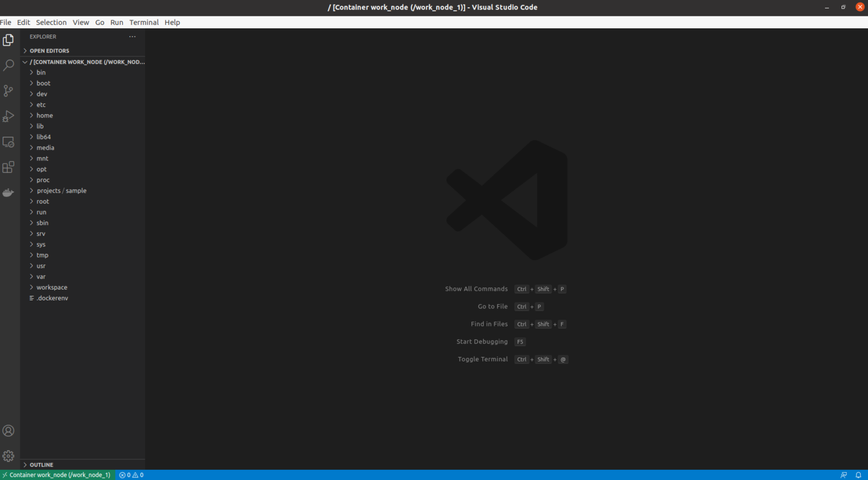Image resolution: width=868 pixels, height=480 pixels.
Task: Open the Run and Debug view
Action: (x=8, y=116)
